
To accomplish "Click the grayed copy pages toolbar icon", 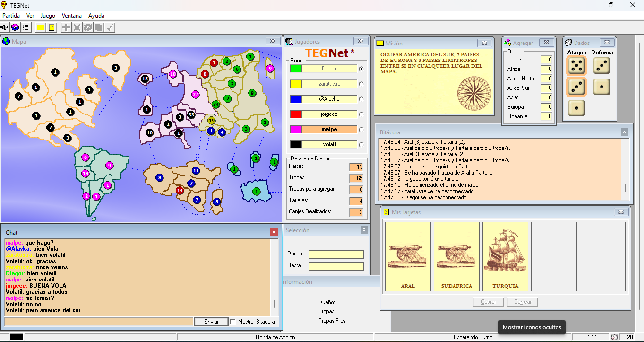I will click(x=98, y=27).
